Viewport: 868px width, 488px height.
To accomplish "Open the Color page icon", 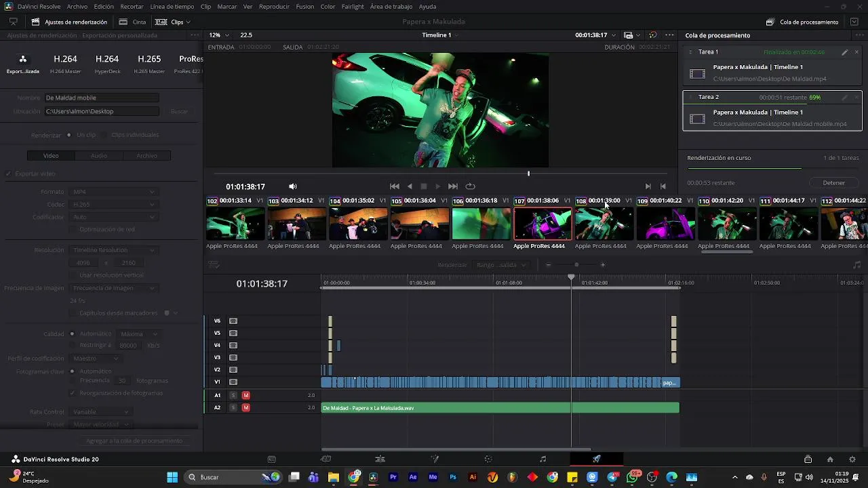I will point(488,459).
